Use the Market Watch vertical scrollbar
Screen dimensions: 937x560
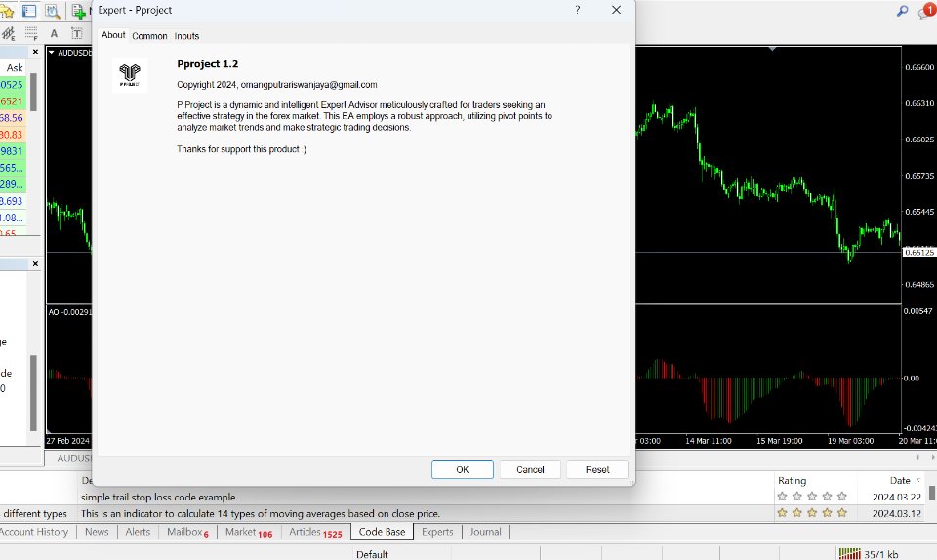(x=34, y=92)
